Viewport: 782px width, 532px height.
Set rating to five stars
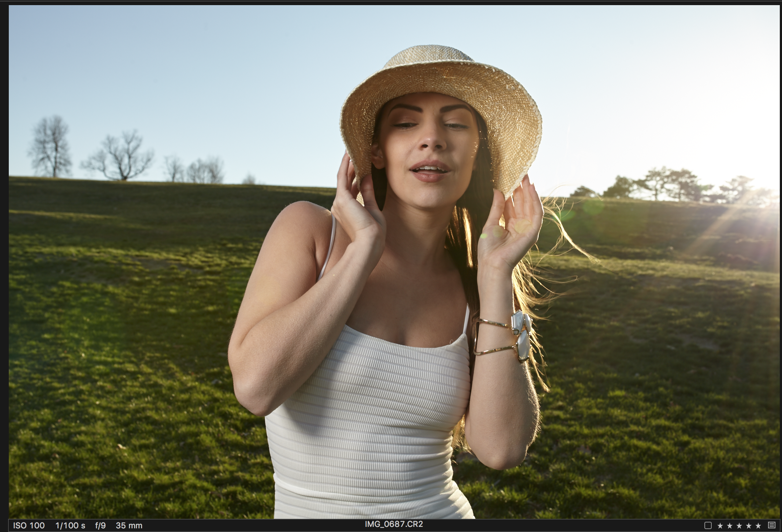758,526
